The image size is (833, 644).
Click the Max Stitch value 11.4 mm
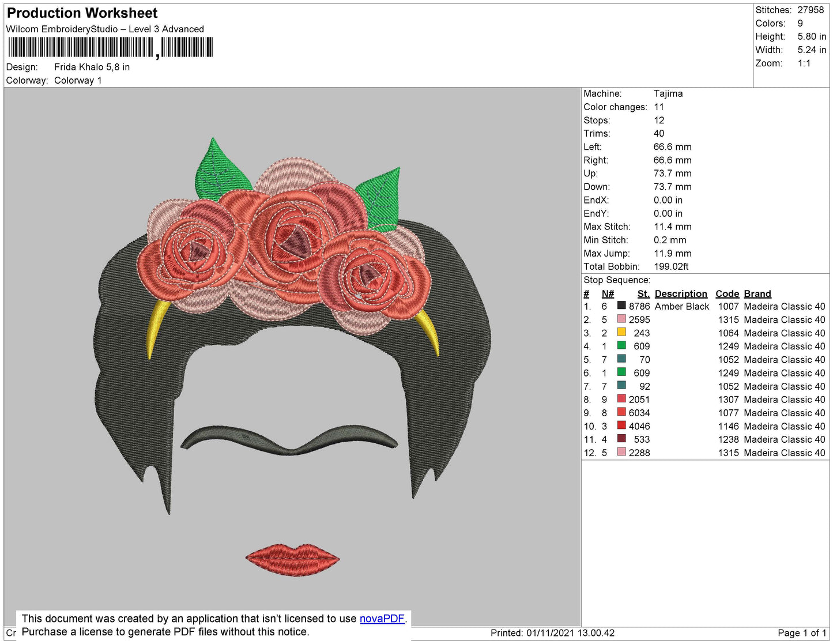coord(673,227)
